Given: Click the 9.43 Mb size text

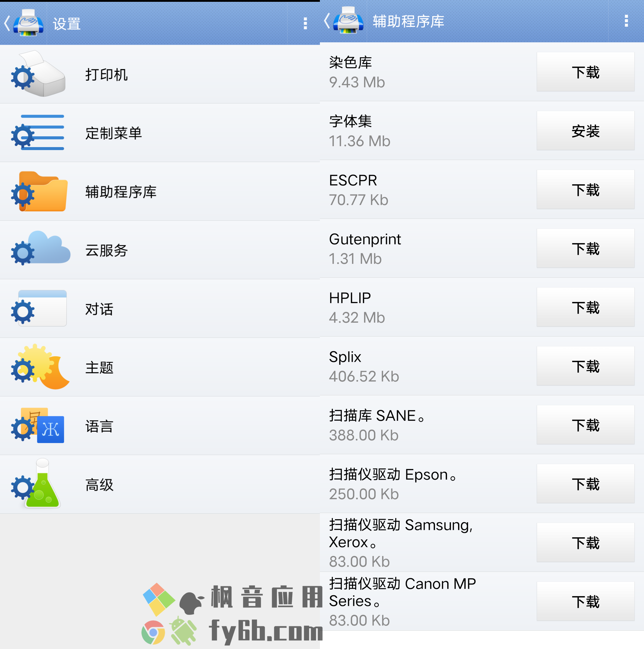Looking at the screenshot, I should (357, 82).
